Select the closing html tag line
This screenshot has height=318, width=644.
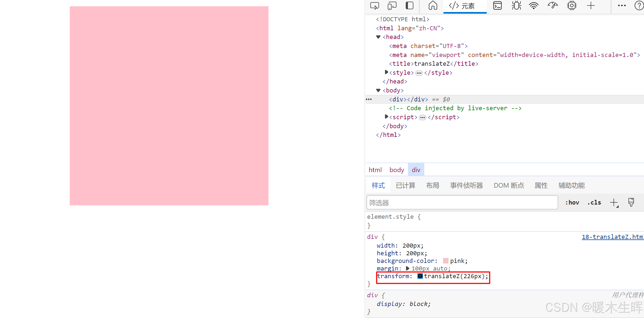388,135
